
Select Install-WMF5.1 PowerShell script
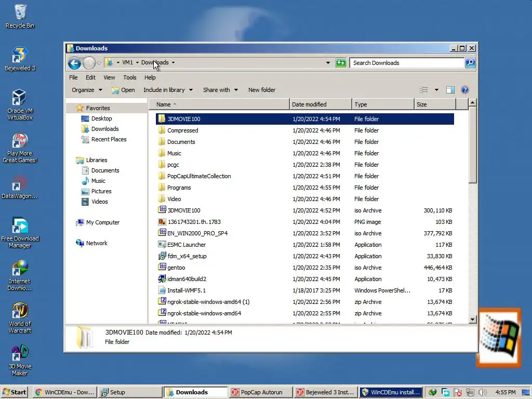coord(304,290)
